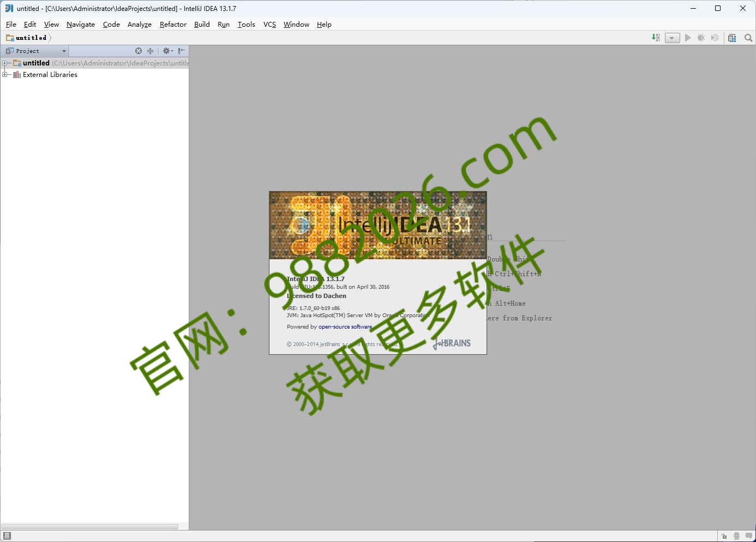The width and height of the screenshot is (756, 542).
Task: Open the Edit menu
Action: (30, 25)
